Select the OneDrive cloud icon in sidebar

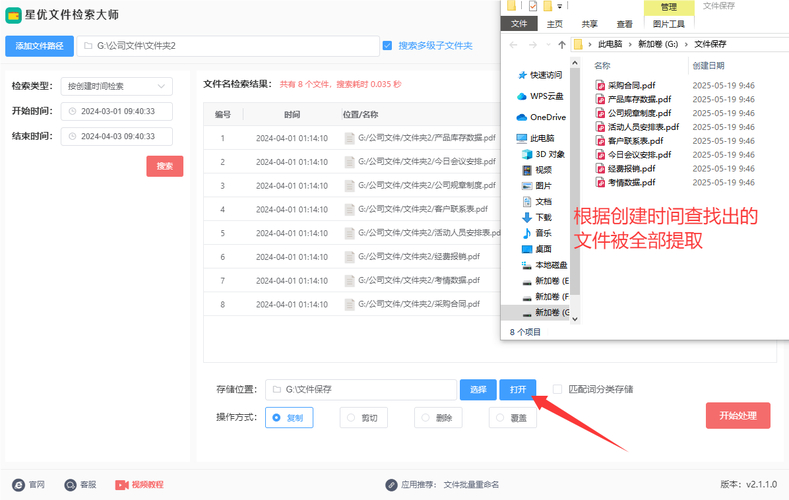point(522,117)
